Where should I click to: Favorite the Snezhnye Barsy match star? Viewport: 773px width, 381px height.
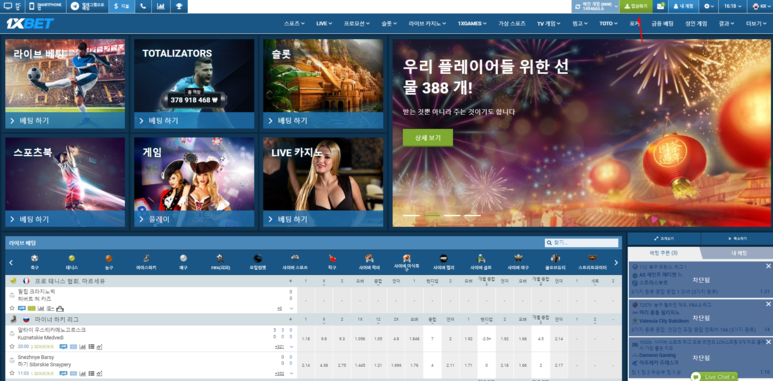tap(11, 373)
